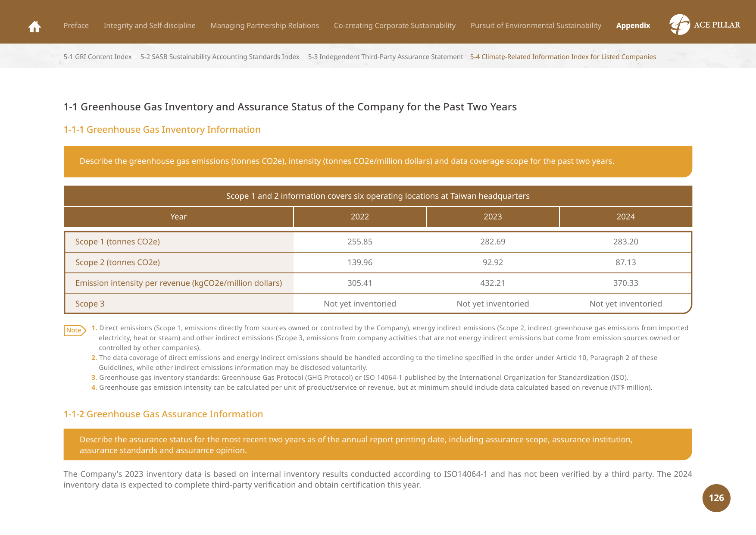The width and height of the screenshot is (756, 535).
Task: Click the value 305.41
Action: coord(360,283)
